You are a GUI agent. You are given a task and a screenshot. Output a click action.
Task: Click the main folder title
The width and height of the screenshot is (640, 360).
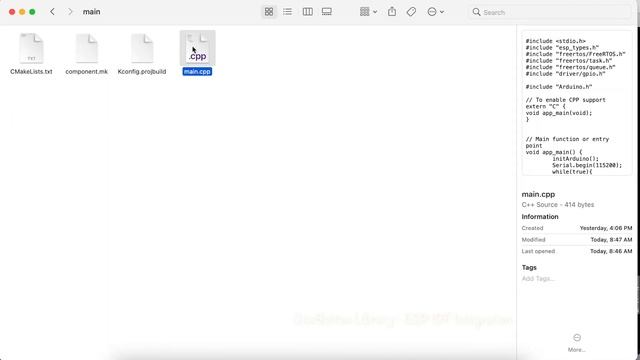coord(91,12)
